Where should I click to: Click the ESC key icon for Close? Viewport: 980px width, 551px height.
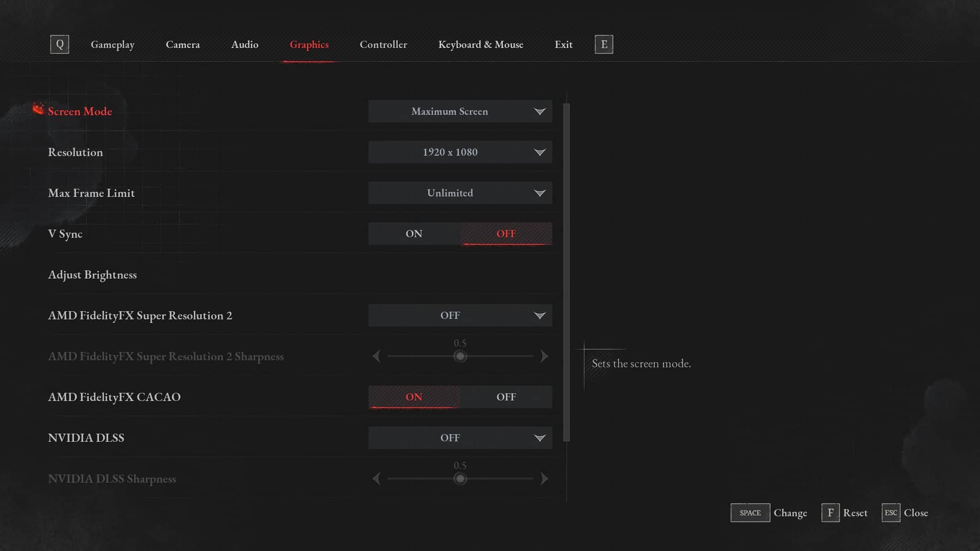pyautogui.click(x=891, y=513)
